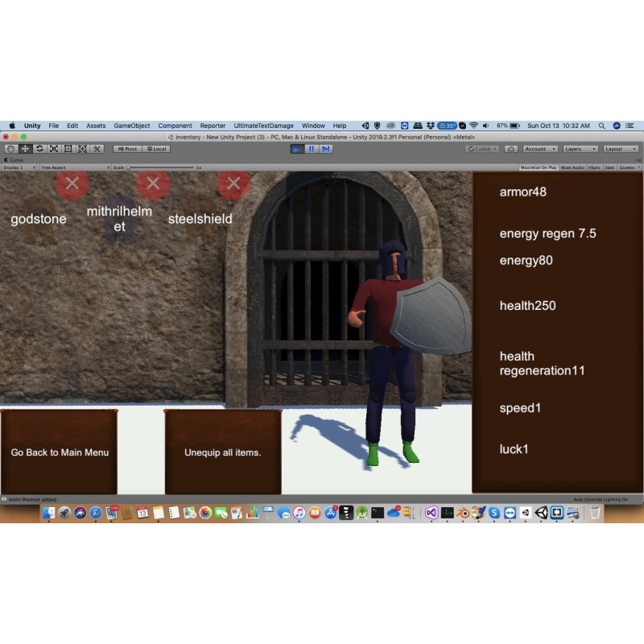Select the Hand tool in Unity toolbar
Screen dimensions: 644x644
click(x=10, y=149)
